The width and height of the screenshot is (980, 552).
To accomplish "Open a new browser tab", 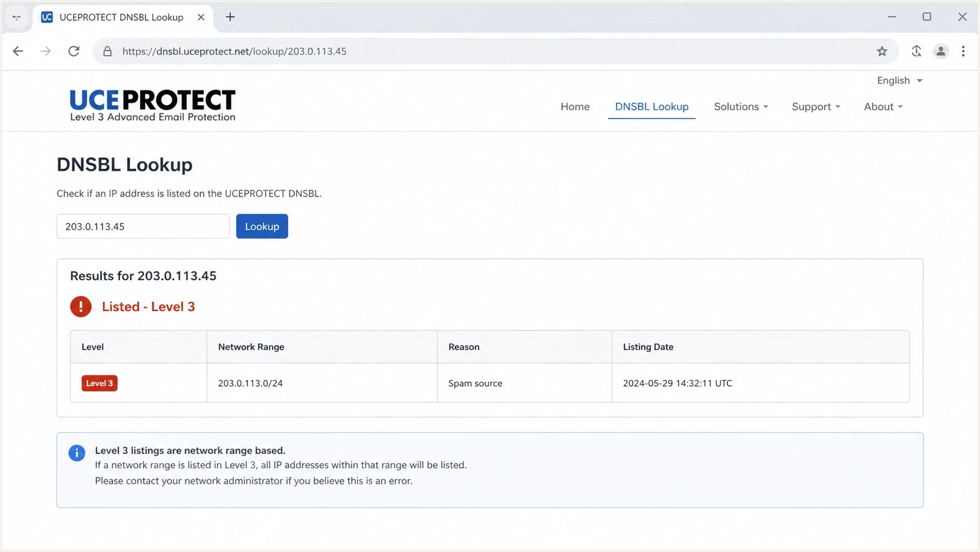I will coord(230,17).
